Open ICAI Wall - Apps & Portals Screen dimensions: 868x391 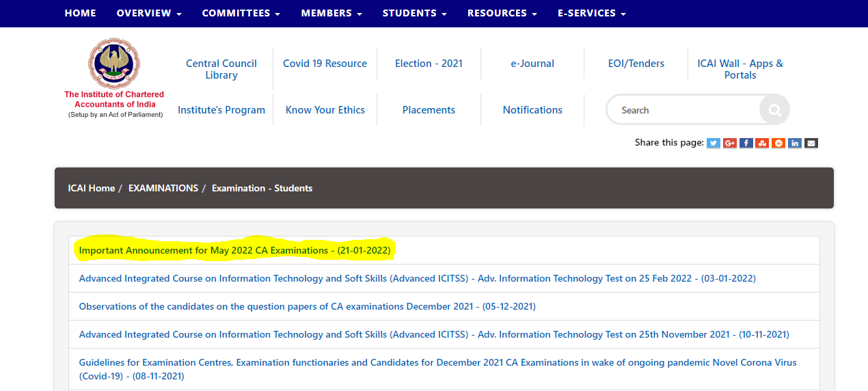click(x=740, y=69)
